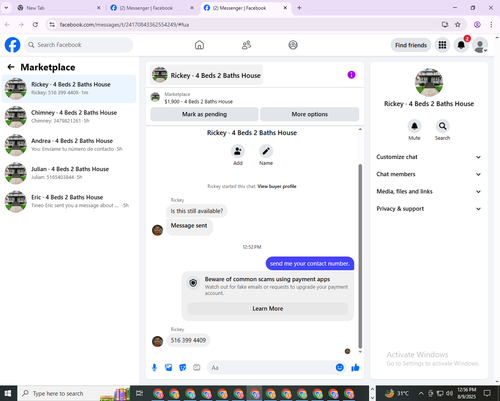Click the 516 399 4409 message bubble

coord(188,340)
